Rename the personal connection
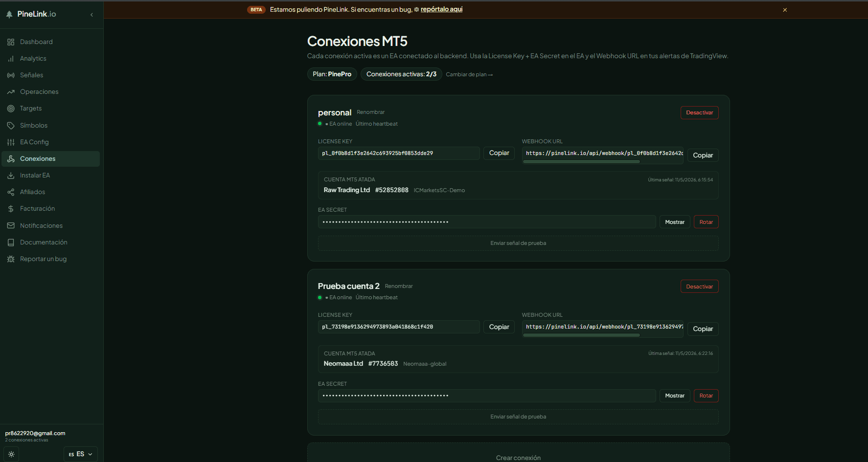 tap(370, 112)
